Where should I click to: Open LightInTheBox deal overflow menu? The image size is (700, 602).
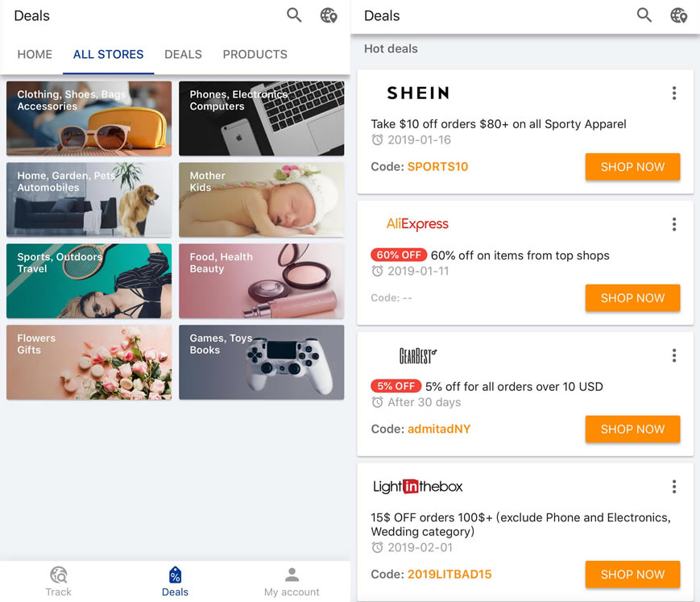coord(674,487)
